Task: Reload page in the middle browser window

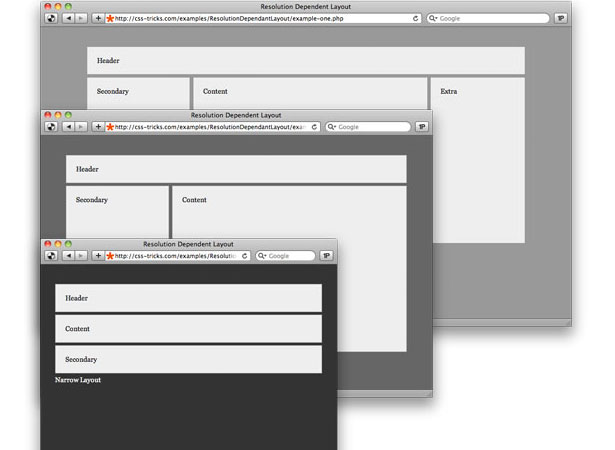Action: point(314,127)
